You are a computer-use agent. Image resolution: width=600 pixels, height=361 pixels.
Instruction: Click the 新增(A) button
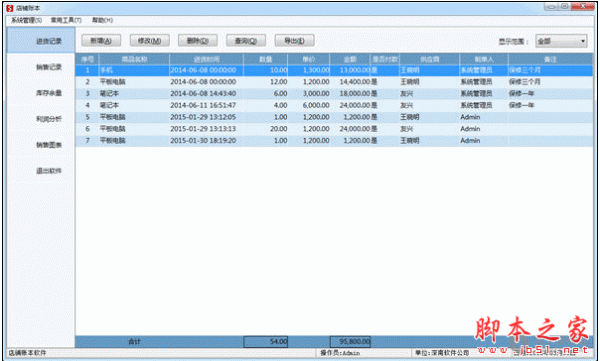pos(101,41)
